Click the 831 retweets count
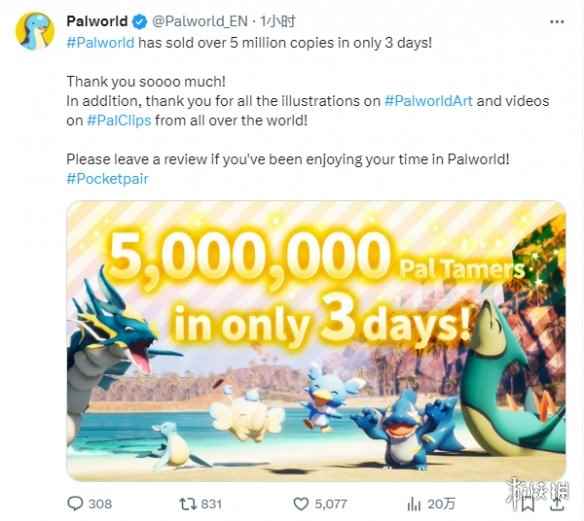This screenshot has width=584, height=521. [211, 504]
